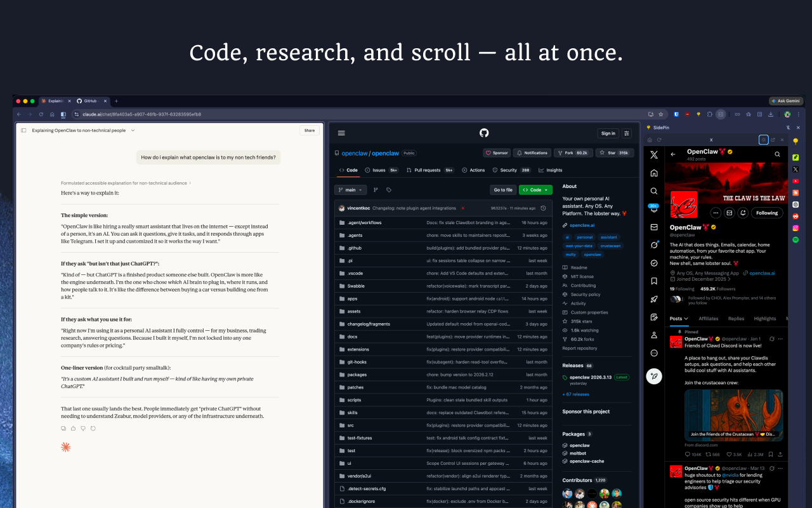This screenshot has height=508, width=812.
Task: Open the green Code dropdown button
Action: click(535, 190)
